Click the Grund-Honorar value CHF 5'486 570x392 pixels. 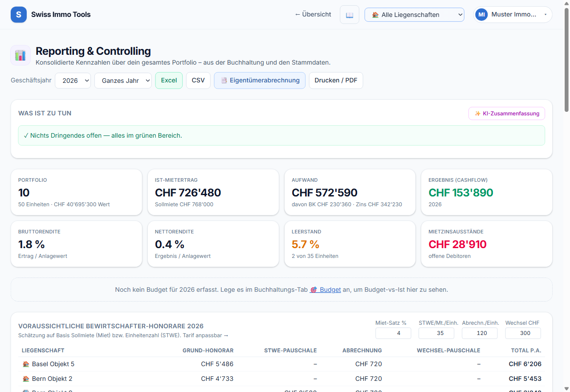click(217, 364)
